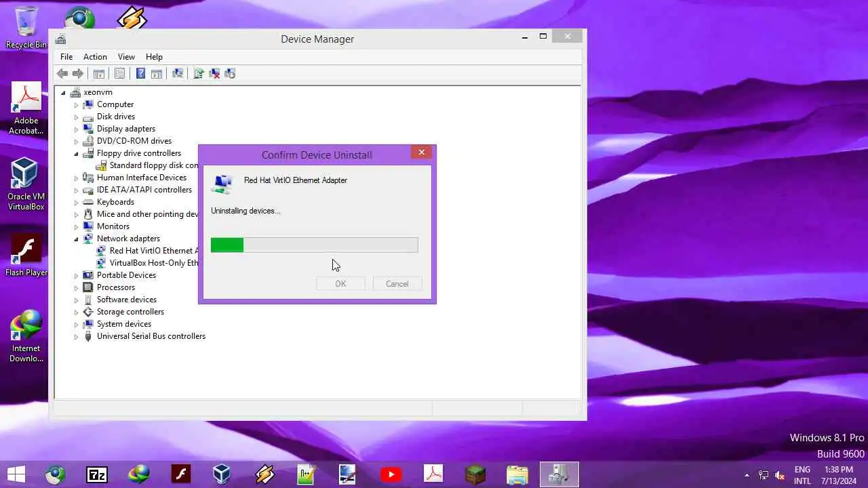Open Properties via the toolbar sheet icon
Screen dimensions: 868x488
(120, 74)
